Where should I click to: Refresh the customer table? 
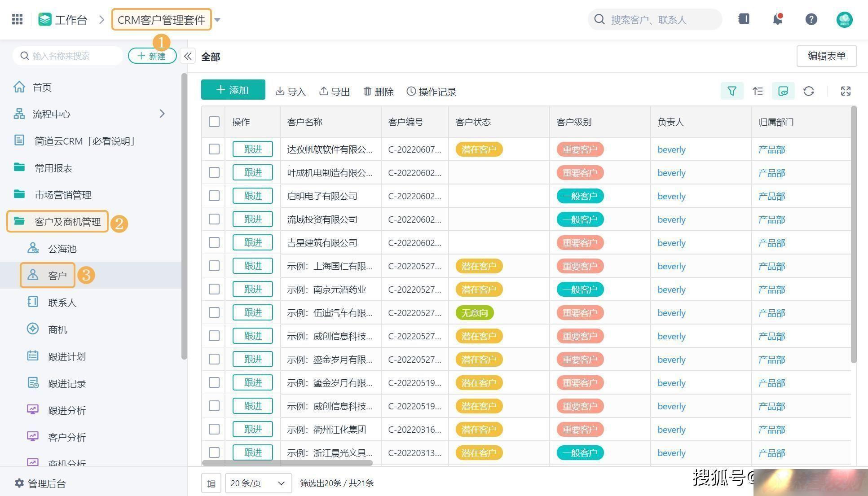(x=809, y=91)
